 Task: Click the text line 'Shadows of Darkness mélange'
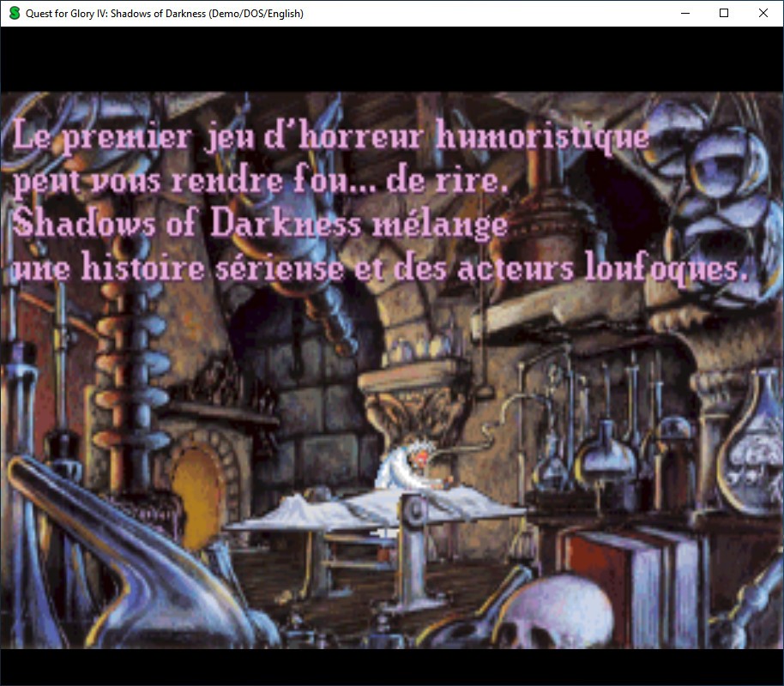[x=260, y=223]
